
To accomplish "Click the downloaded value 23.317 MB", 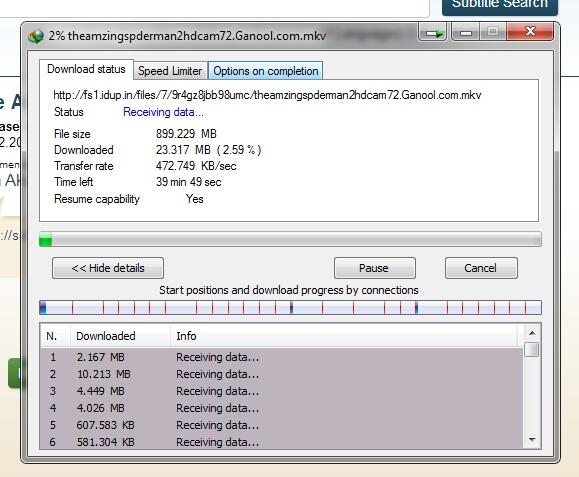I will tap(208, 150).
